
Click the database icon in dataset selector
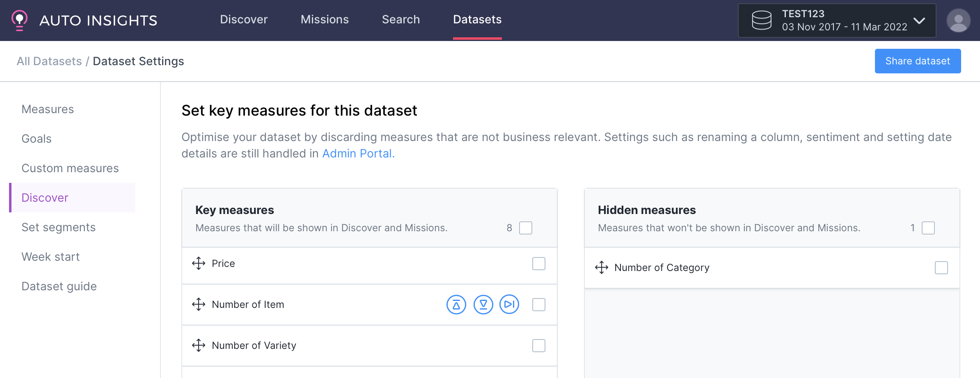(x=761, y=20)
